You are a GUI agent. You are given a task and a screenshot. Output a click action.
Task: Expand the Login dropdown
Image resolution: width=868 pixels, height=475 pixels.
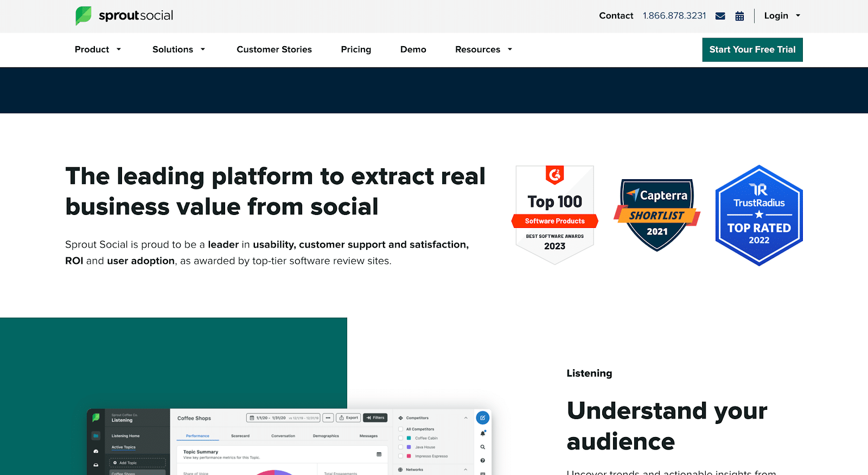(782, 16)
